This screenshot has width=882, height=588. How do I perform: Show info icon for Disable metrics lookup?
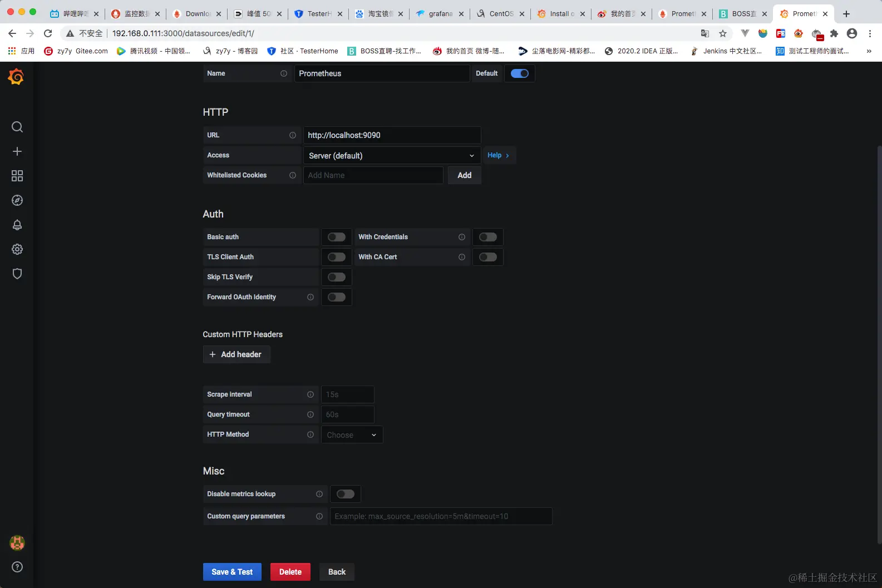pyautogui.click(x=319, y=494)
